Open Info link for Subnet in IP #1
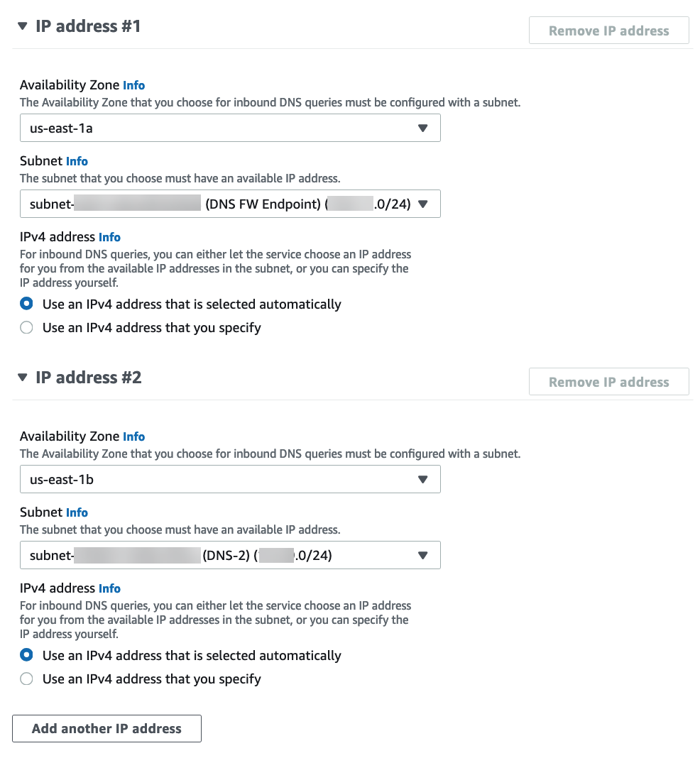This screenshot has width=700, height=758. point(77,161)
